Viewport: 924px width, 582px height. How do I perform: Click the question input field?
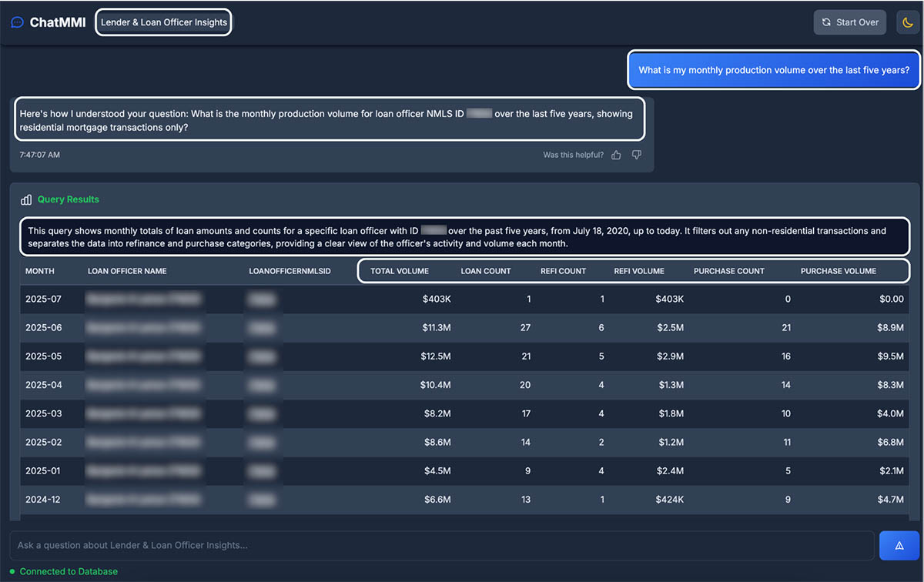click(441, 545)
